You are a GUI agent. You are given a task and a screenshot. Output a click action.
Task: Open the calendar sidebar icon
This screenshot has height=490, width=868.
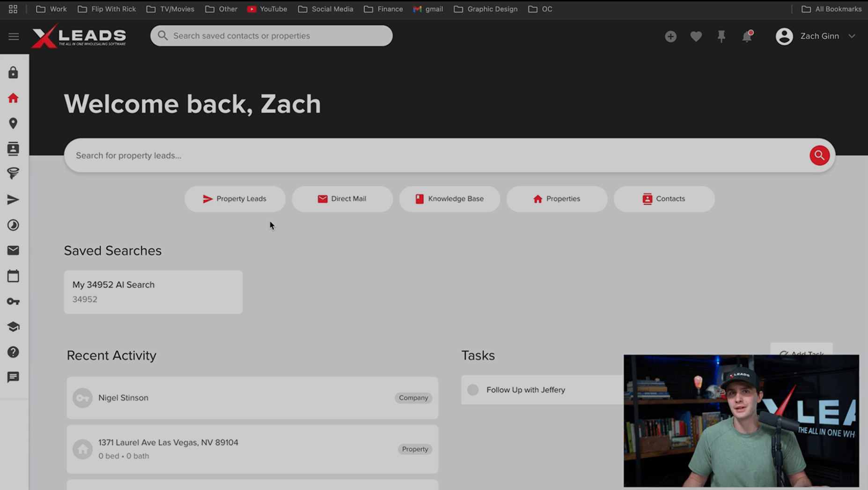tap(13, 276)
